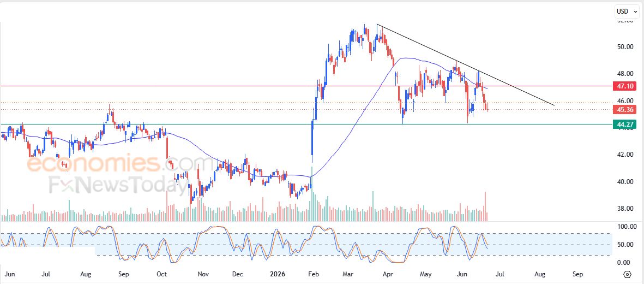
Task: Open the chart settings hexagon icon
Action: click(x=627, y=274)
